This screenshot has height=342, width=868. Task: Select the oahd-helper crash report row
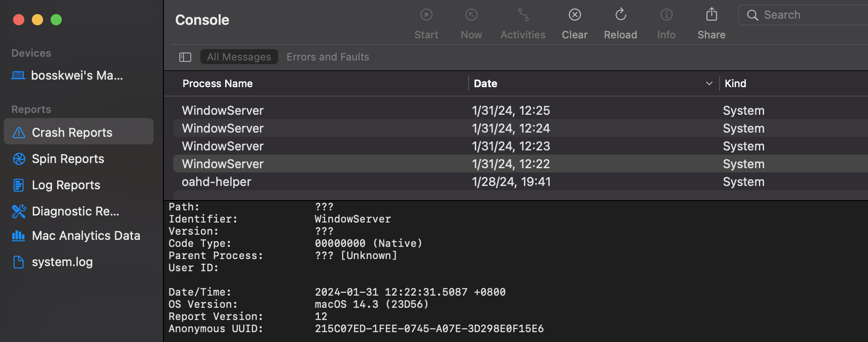pos(216,182)
